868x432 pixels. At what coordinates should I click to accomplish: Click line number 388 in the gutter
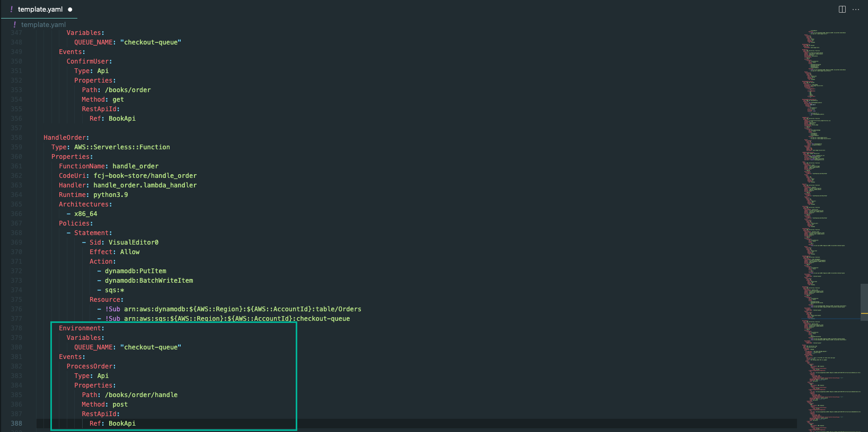[16, 424]
